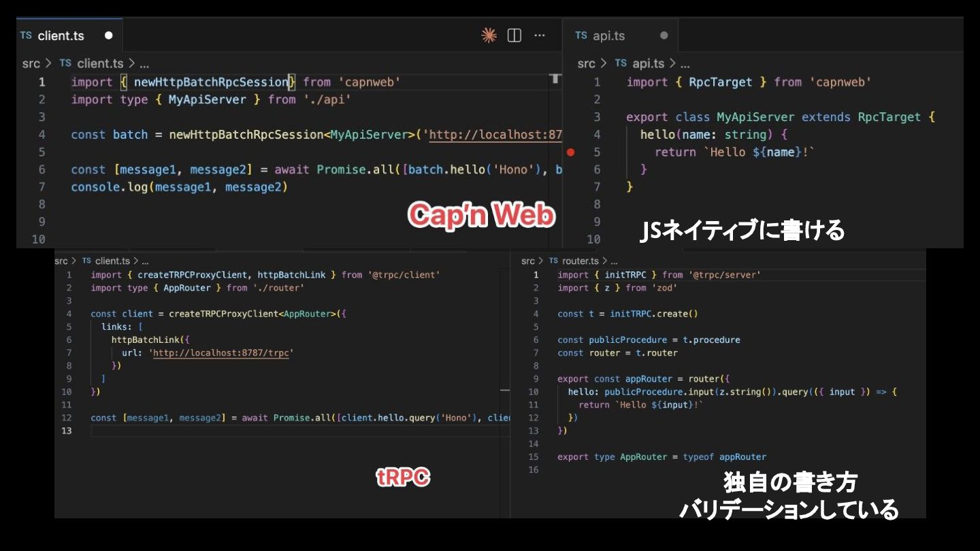Click "import { createTRPCProxyClient" line
This screenshot has width=980, height=551.
(x=265, y=275)
